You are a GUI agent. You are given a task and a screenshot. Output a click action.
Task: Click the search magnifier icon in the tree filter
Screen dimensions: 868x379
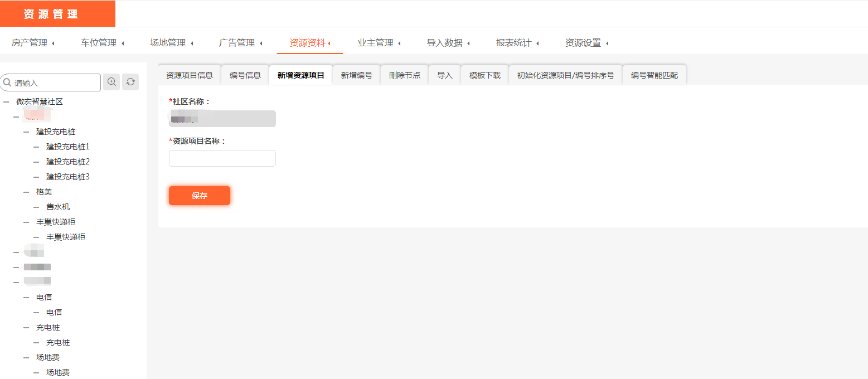click(7, 82)
